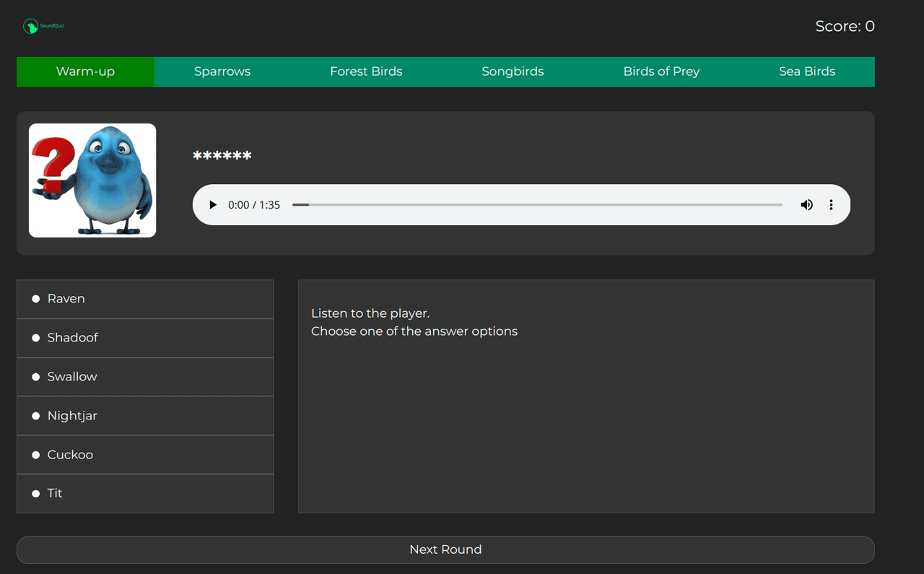
Task: Select the Sea Birds tab
Action: 807,71
